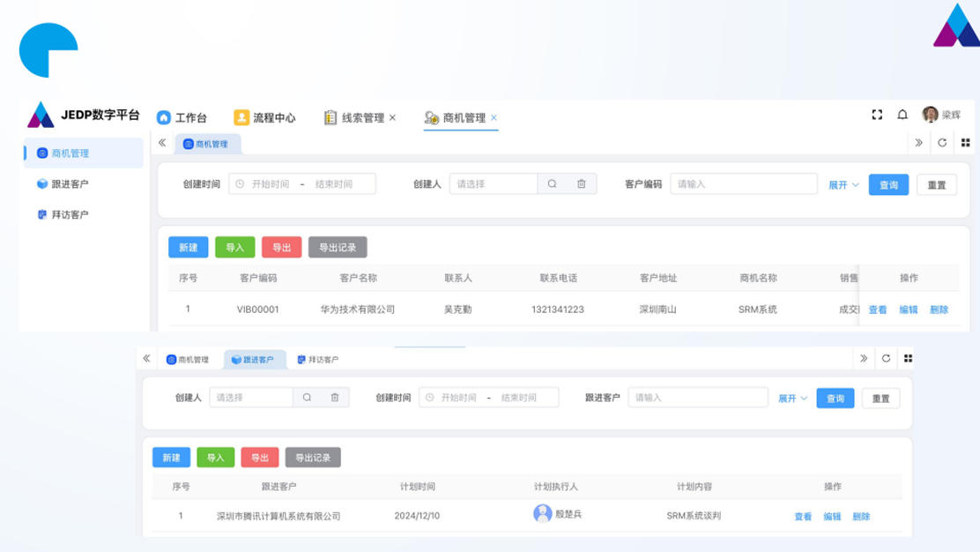Collapse sidebar with upper double-left arrow
Screen dimensions: 980x552
(162, 143)
